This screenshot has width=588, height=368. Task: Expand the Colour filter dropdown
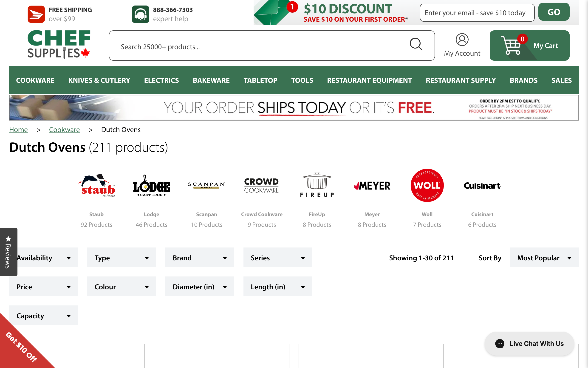coord(122,287)
